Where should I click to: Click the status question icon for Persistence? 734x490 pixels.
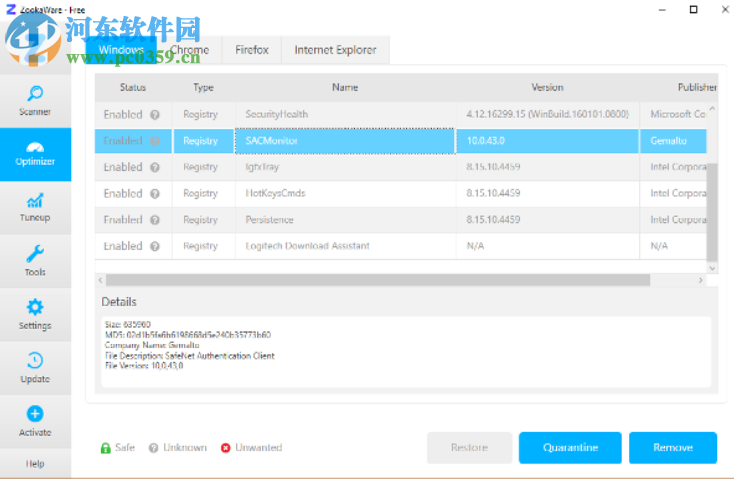pyautogui.click(x=155, y=219)
